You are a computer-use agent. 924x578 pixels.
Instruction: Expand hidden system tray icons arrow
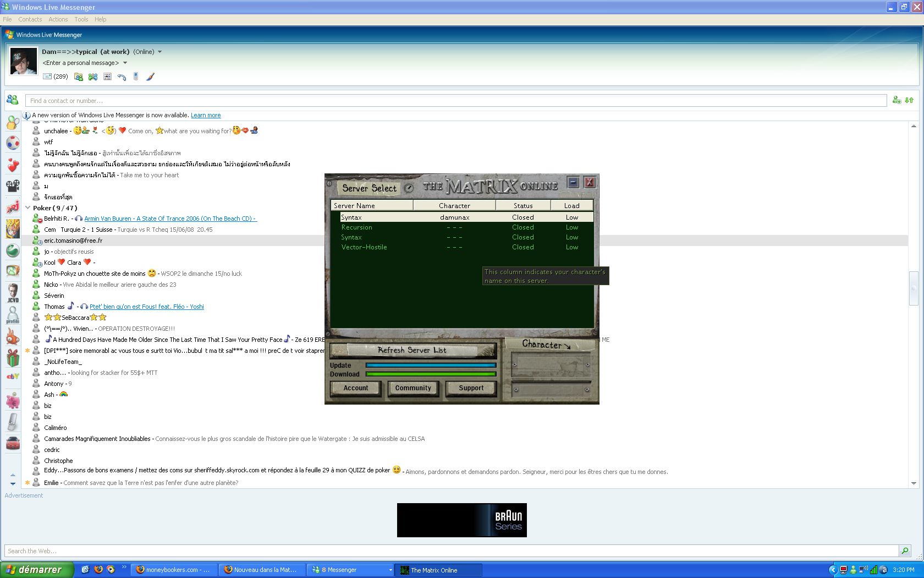point(833,570)
